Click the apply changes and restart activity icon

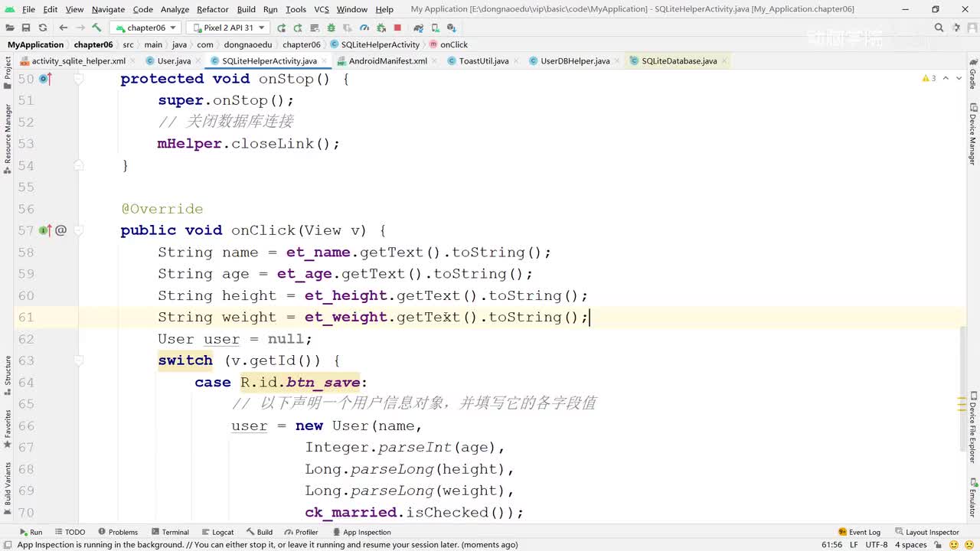298,28
